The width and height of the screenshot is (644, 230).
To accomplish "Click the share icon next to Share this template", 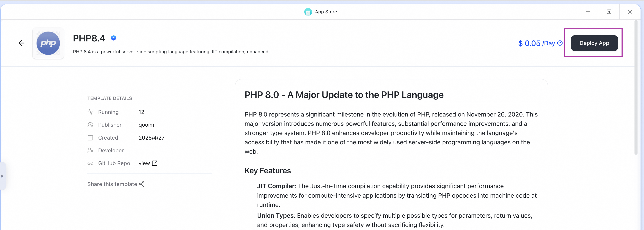I will (x=142, y=184).
